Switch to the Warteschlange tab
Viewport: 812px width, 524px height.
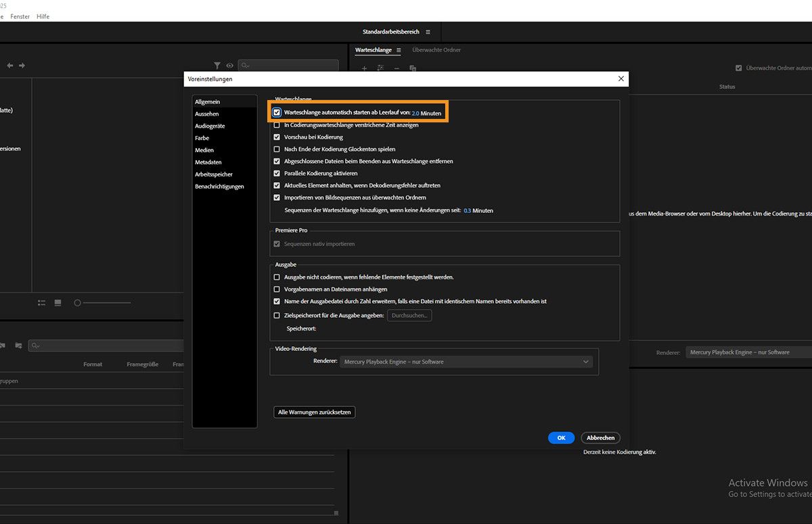374,50
